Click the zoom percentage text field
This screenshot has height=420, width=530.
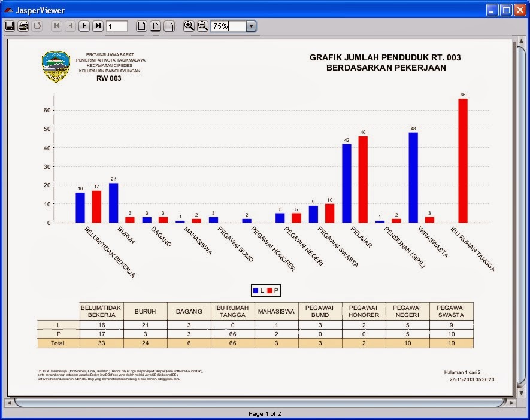point(229,26)
